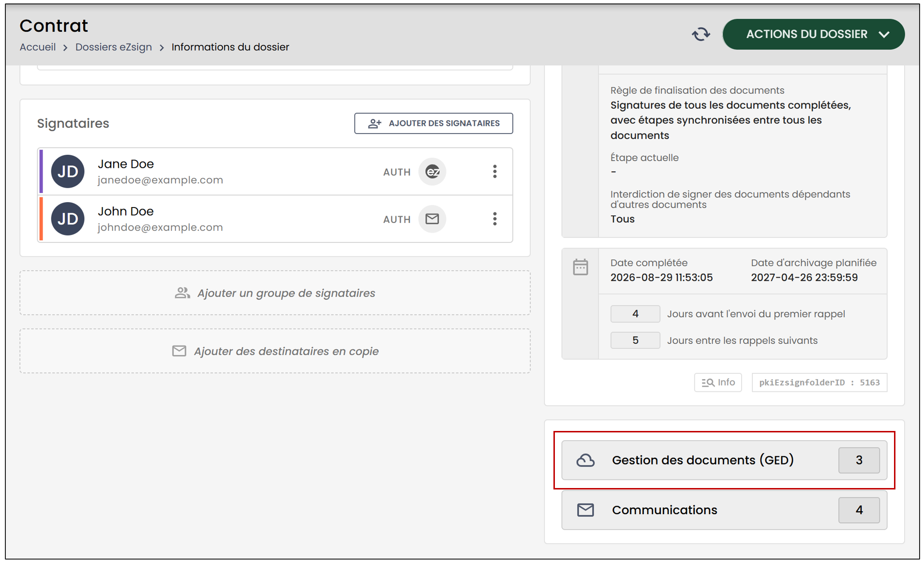Select Ajouter un groupe de signataires
The width and height of the screenshot is (924, 563).
click(x=275, y=293)
